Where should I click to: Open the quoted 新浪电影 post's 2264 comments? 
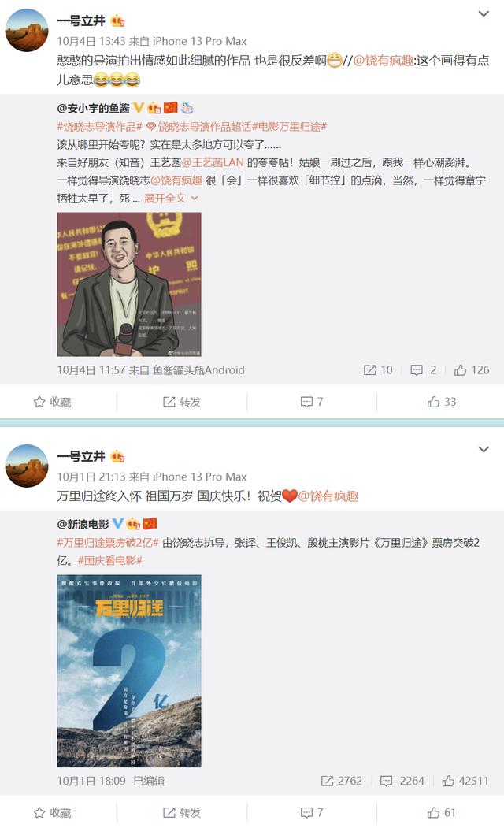click(402, 781)
